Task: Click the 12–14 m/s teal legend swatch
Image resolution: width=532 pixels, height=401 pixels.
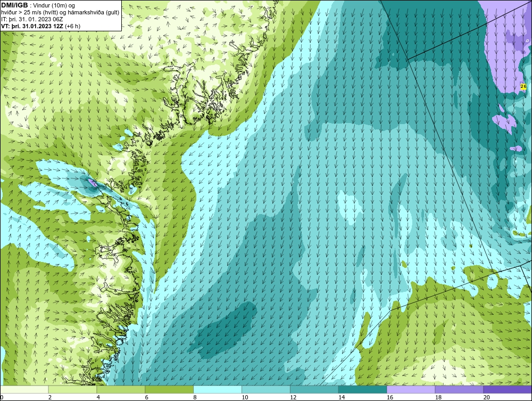Action: pos(314,389)
